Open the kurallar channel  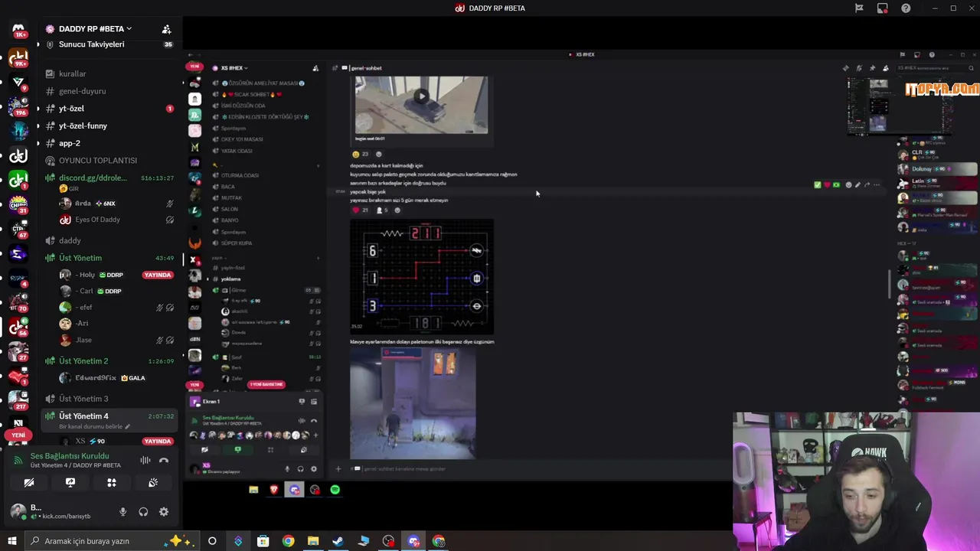(72, 74)
